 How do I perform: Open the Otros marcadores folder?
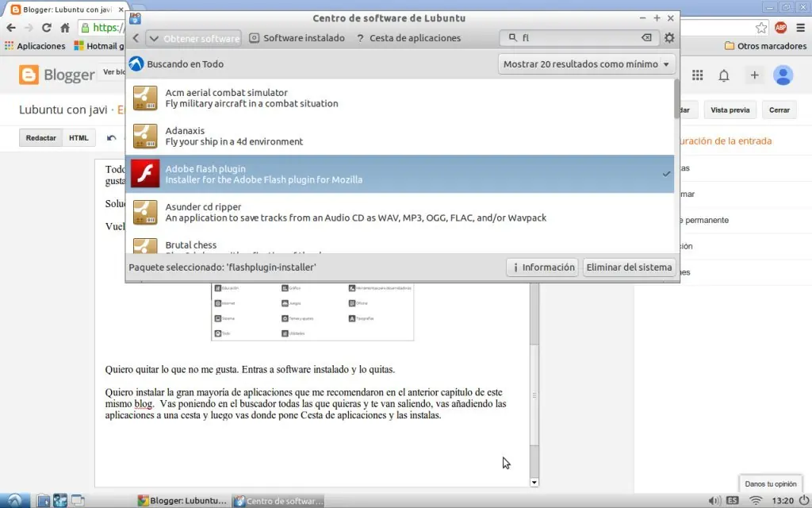coord(765,46)
